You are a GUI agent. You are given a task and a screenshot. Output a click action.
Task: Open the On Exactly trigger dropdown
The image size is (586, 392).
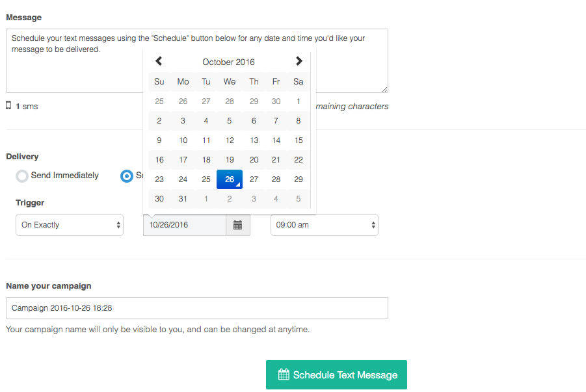[x=70, y=225]
